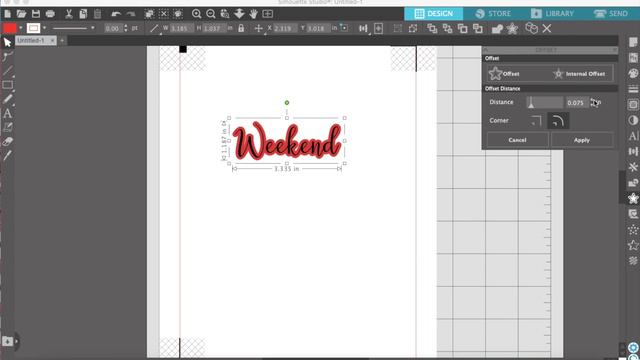Open the STORE tab

(493, 13)
